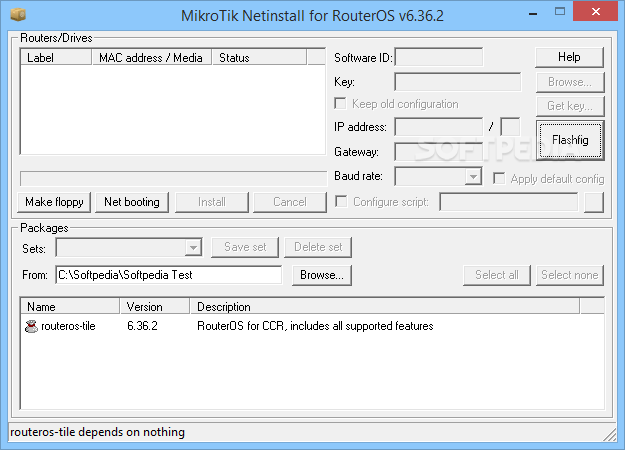625x450 pixels.
Task: Click the Netinstall box icon in title bar
Action: 18,15
